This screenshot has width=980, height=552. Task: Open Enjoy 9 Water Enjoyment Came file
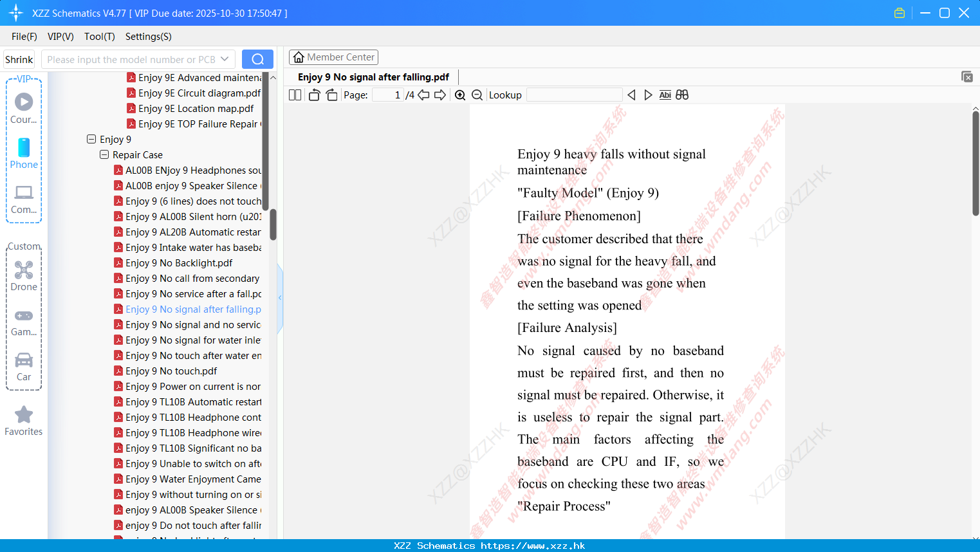coord(187,479)
